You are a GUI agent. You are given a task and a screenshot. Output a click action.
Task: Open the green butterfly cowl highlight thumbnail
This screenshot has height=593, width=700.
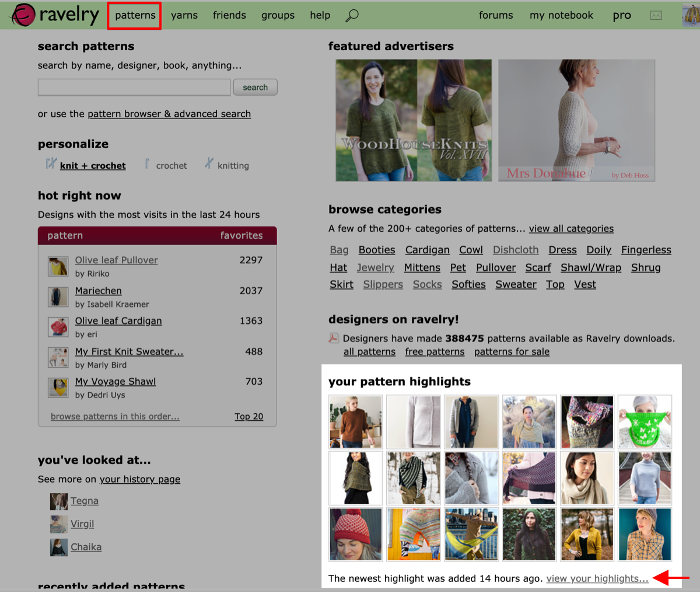point(645,421)
